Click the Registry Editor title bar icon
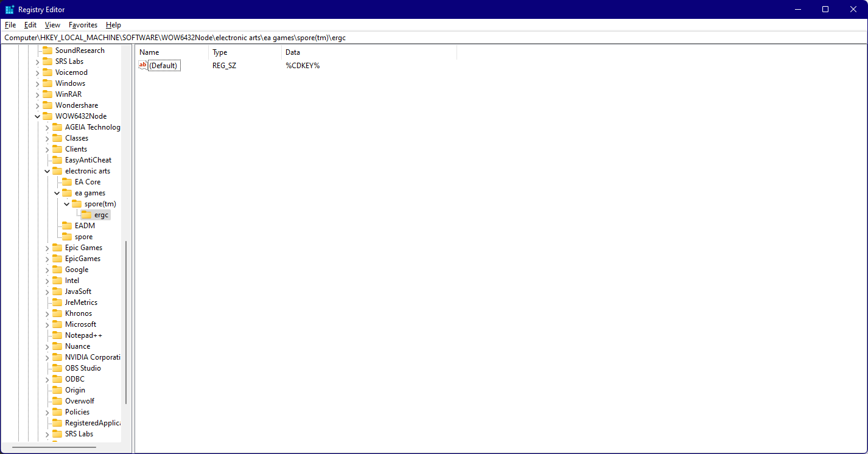This screenshot has width=868, height=454. tap(9, 9)
